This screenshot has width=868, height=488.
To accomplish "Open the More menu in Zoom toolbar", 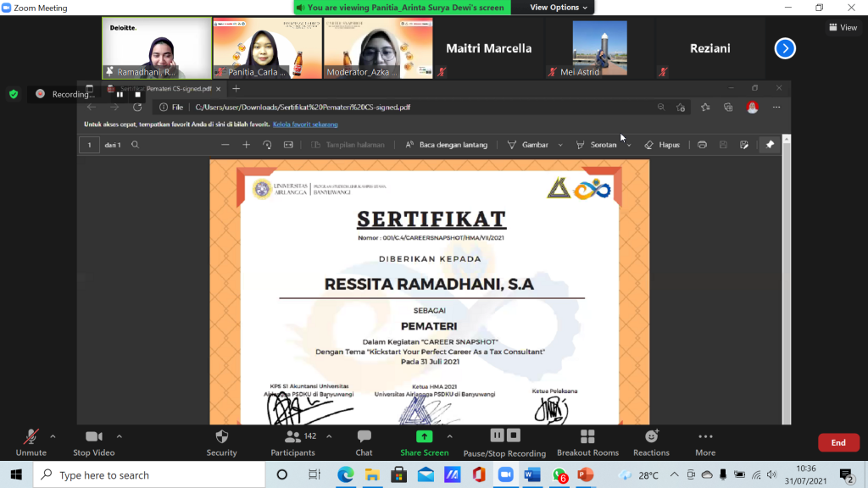I will (x=705, y=443).
